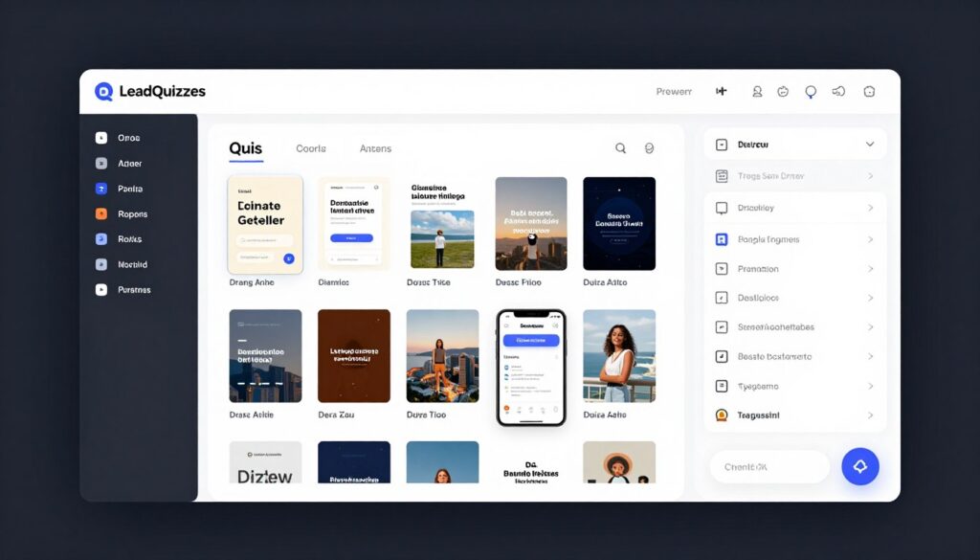Click the user profile icon in top bar
980x560 pixels.
tap(757, 91)
